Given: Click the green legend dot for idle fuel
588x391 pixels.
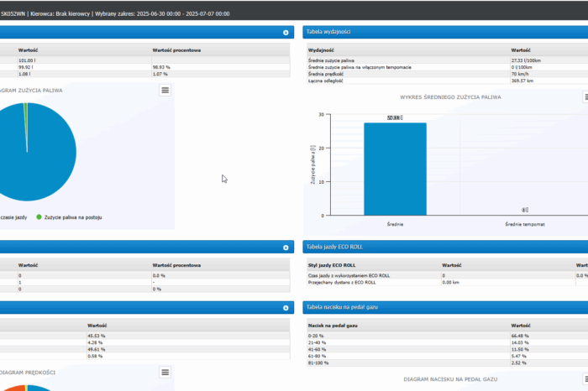Looking at the screenshot, I should coord(39,217).
